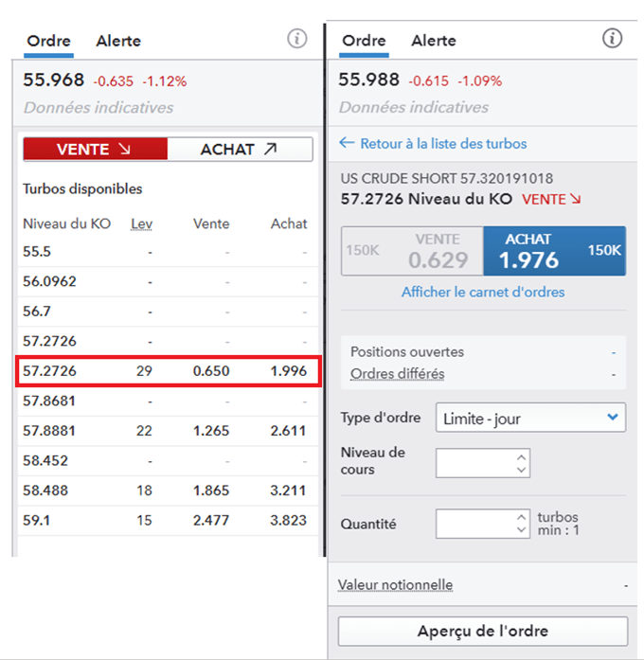The height and width of the screenshot is (660, 644).
Task: Select the VENTE 0.629 price button
Action: coord(412,251)
